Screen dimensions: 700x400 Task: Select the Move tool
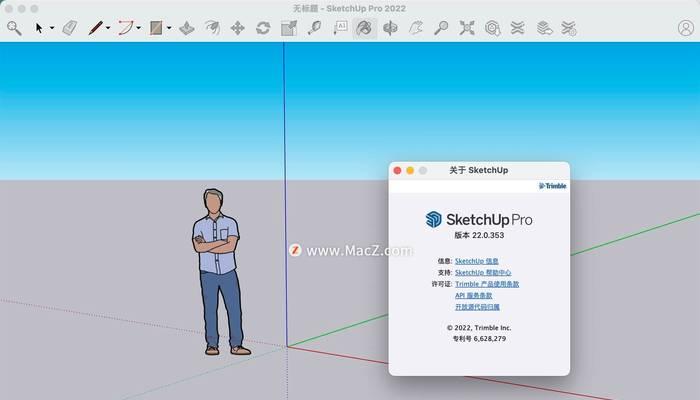click(x=238, y=28)
